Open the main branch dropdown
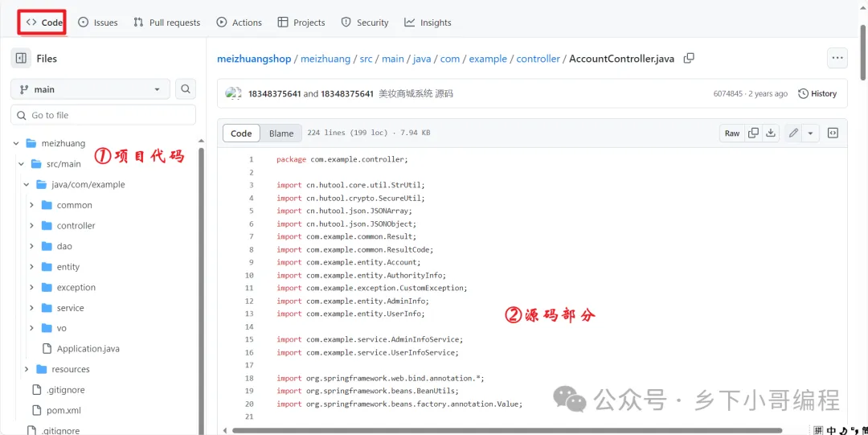This screenshot has height=435, width=868. 90,89
